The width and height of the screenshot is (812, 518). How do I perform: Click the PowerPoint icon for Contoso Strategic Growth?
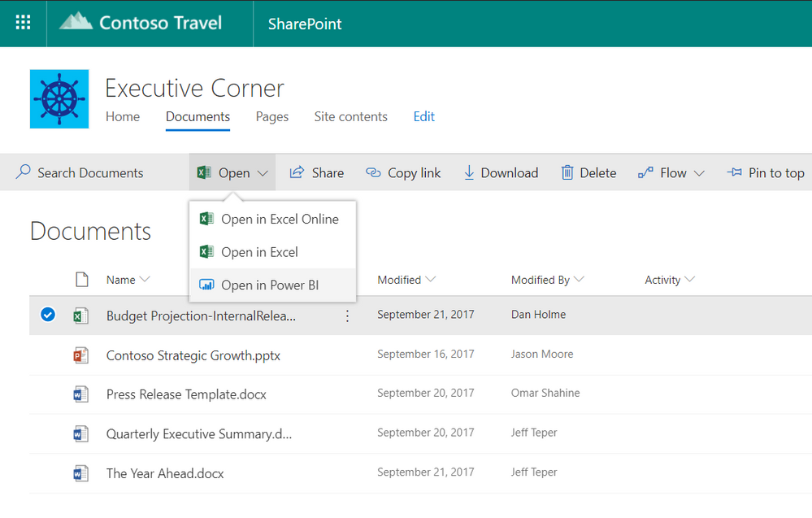click(x=80, y=355)
